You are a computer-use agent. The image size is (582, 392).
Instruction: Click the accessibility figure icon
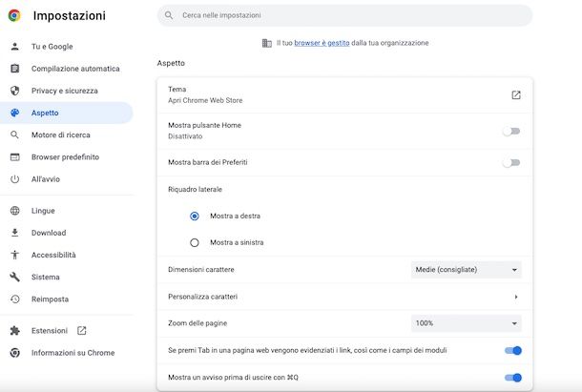coord(15,255)
